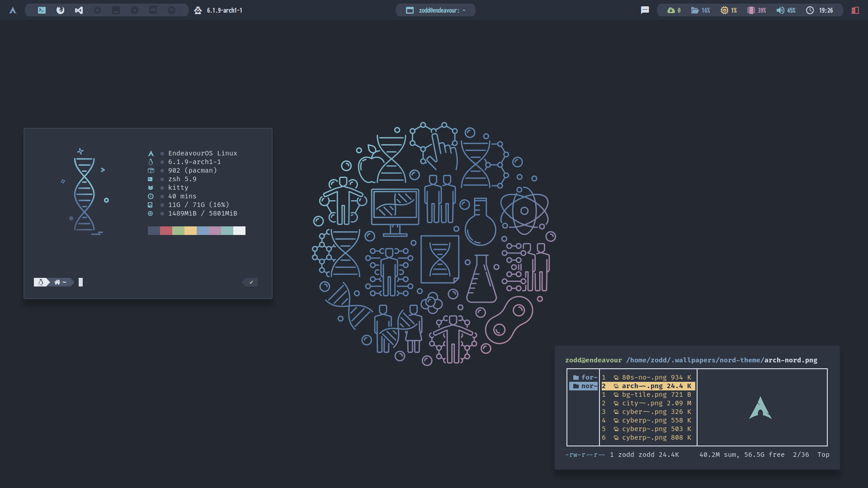Click the notification chat bubble icon
Viewport: 868px width, 488px height.
(x=645, y=10)
